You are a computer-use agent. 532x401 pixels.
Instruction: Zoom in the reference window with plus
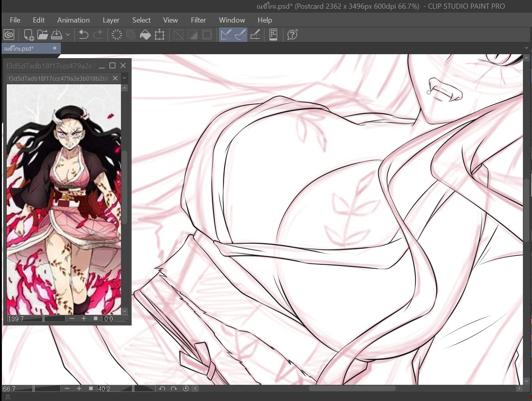pos(83,318)
